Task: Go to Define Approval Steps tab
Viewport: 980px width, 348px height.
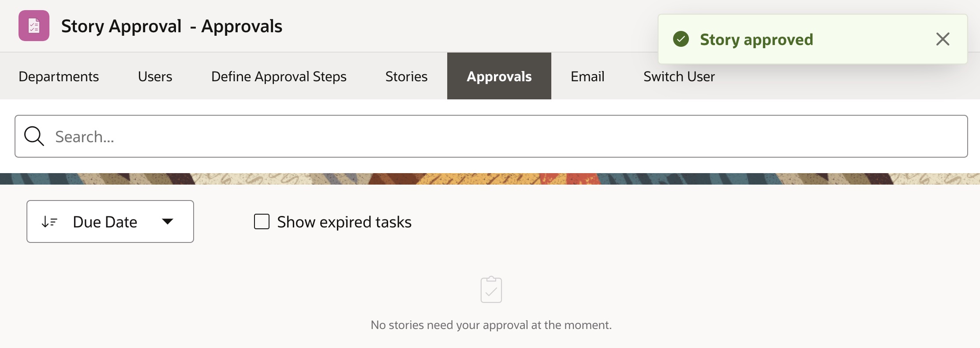Action: [x=279, y=76]
